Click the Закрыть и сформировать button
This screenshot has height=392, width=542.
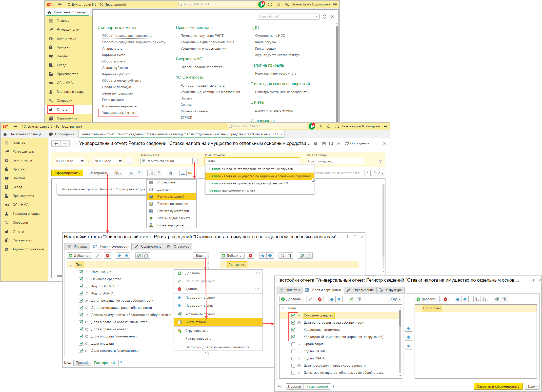[x=498, y=387]
